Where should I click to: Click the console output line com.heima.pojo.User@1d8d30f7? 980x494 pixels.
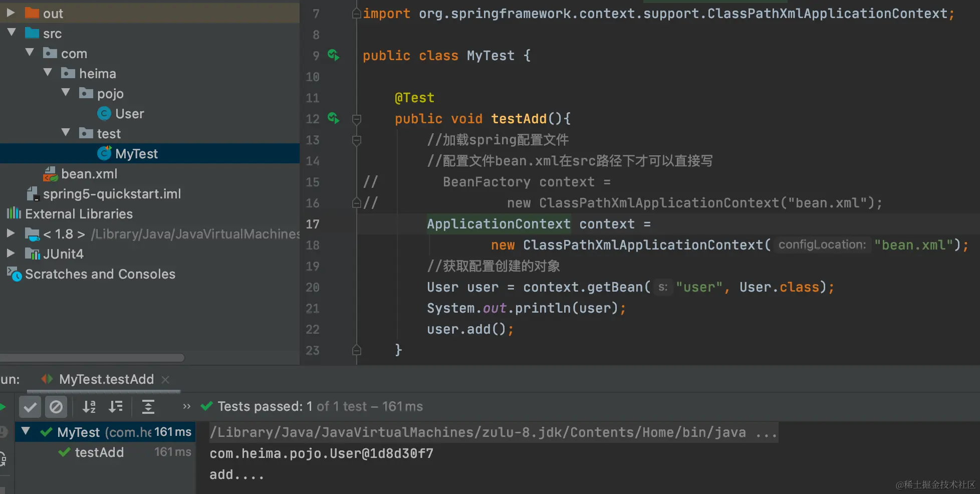(x=321, y=453)
